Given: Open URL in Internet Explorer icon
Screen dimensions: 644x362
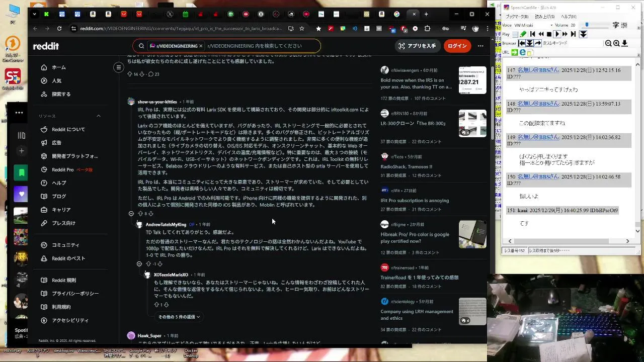Looking at the screenshot, I should 523,52.
